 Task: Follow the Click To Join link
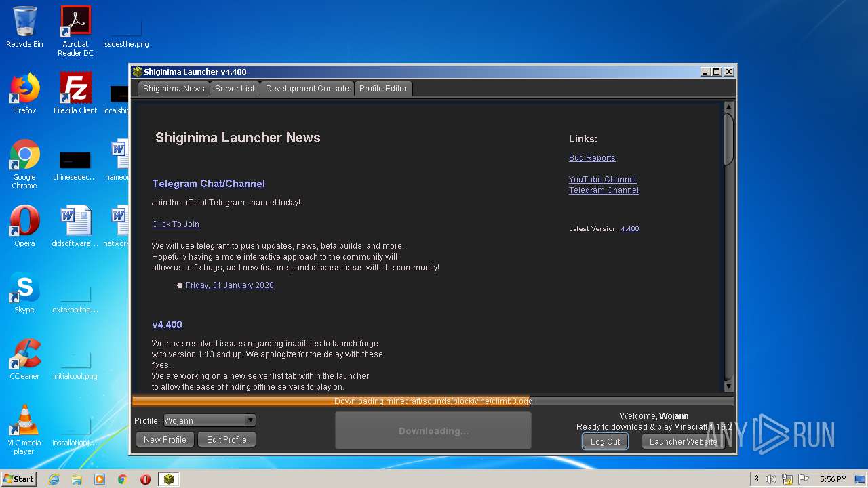[x=176, y=224]
